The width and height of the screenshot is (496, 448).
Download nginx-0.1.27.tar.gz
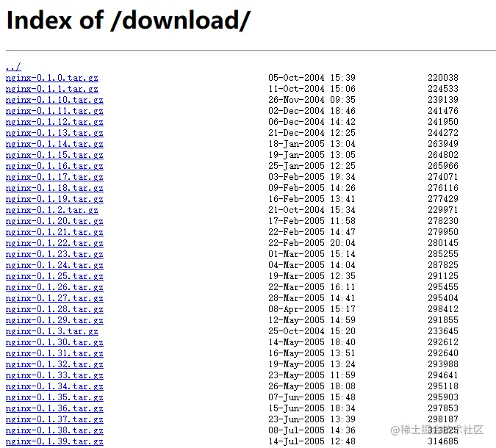tap(54, 298)
